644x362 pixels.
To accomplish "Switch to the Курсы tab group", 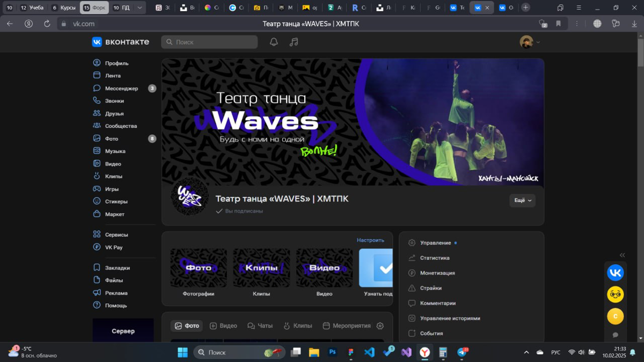I will [x=64, y=8].
